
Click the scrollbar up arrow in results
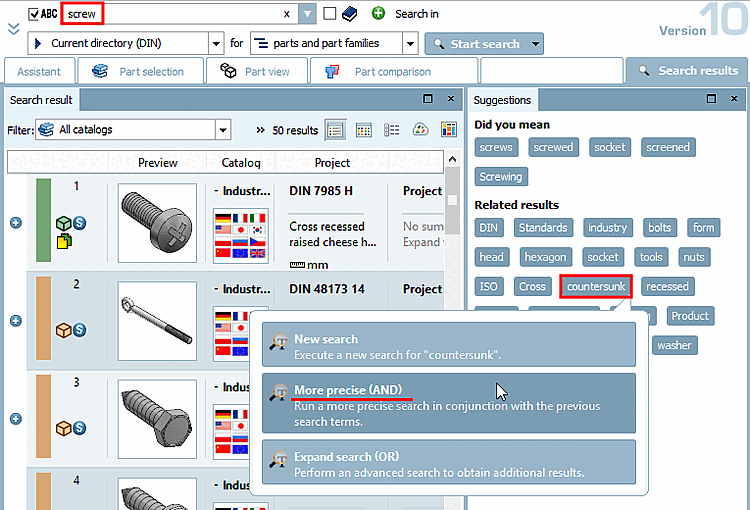tap(452, 159)
